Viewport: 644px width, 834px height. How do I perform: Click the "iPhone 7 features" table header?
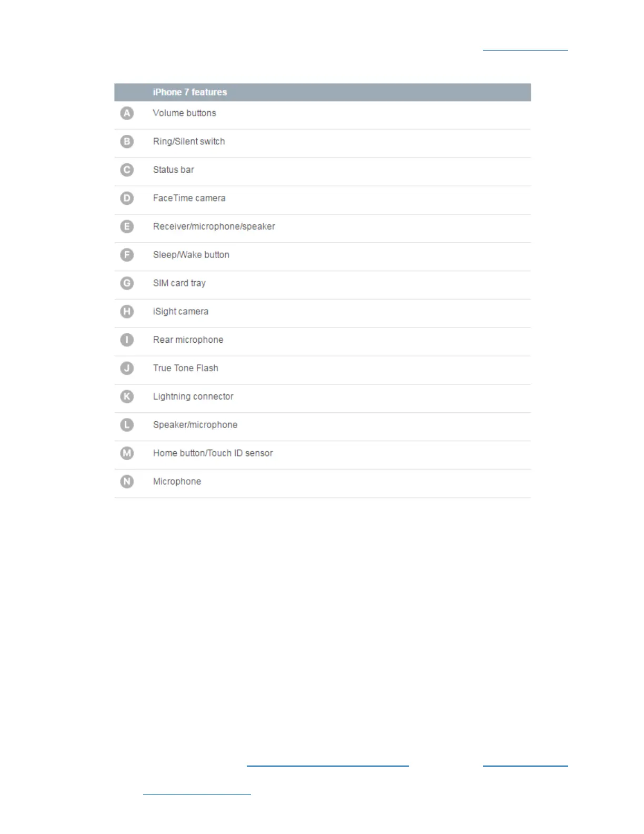click(190, 92)
